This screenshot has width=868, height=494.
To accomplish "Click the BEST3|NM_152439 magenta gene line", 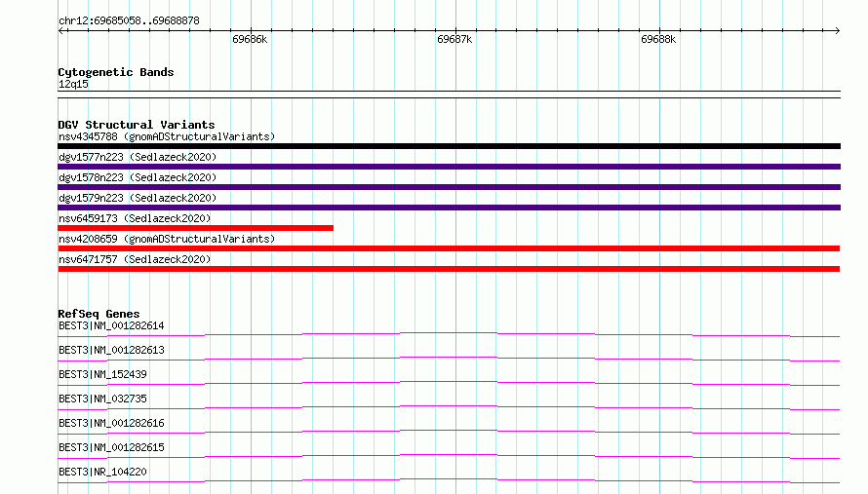I will (449, 383).
